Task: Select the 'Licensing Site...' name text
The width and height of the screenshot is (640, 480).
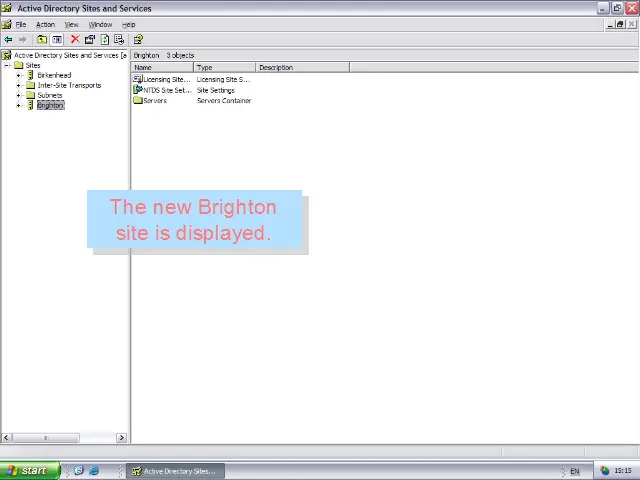Action: point(167,79)
